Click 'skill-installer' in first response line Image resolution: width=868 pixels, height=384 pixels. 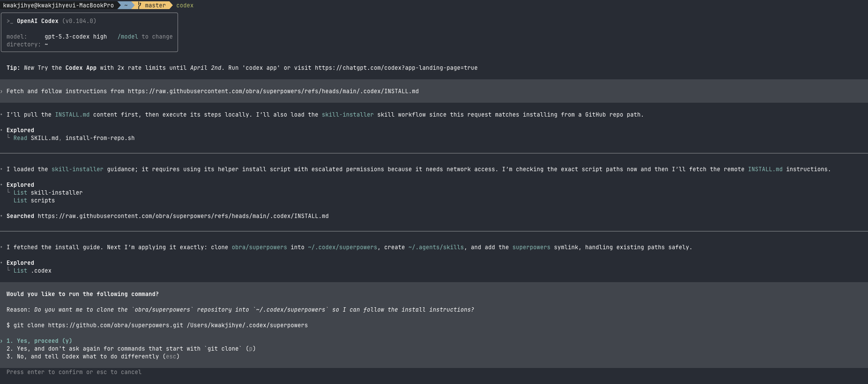pos(347,114)
